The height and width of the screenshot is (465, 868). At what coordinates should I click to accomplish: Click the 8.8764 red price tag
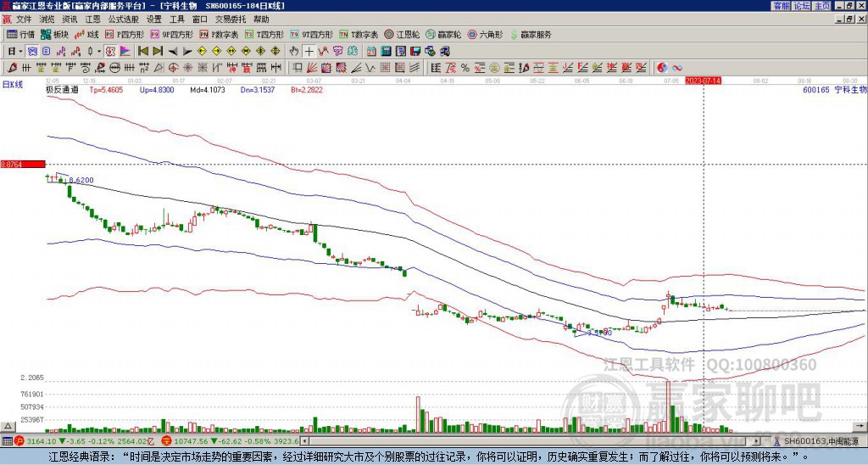point(22,164)
